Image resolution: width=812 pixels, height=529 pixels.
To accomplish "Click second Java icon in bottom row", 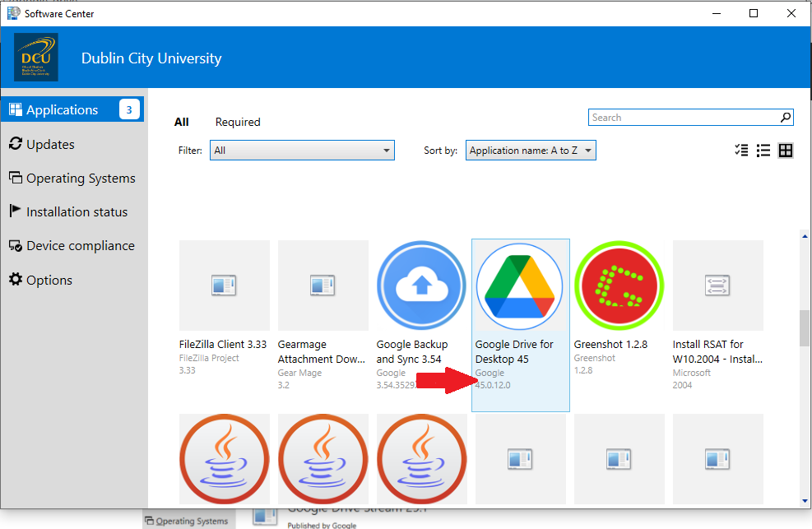I will (x=323, y=458).
